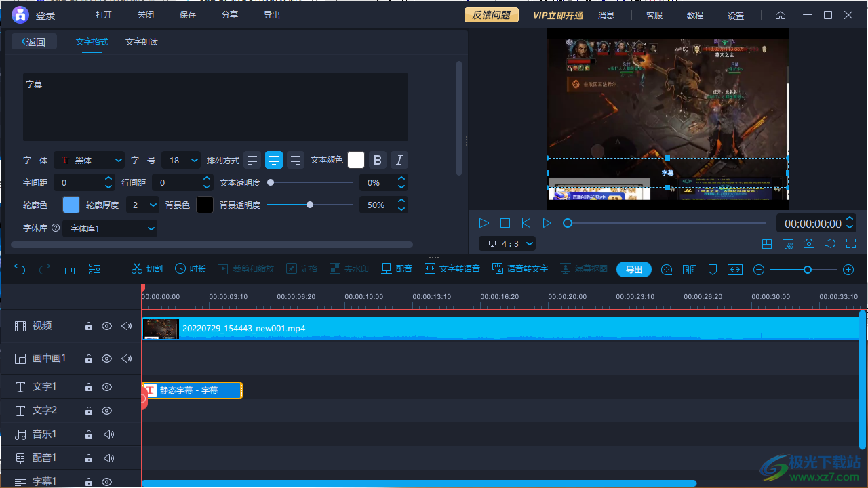Click fit-timeline-to-width arrows icon
868x488 pixels.
pyautogui.click(x=735, y=270)
